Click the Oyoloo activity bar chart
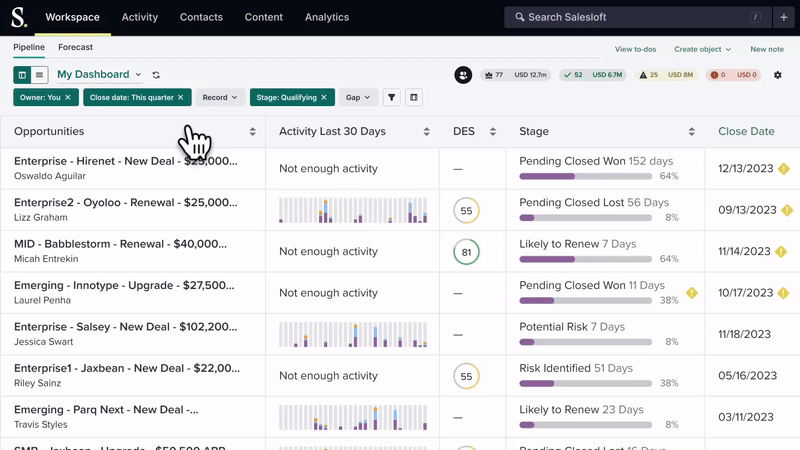Screen dimensions: 800x450 pyautogui.click(x=353, y=210)
